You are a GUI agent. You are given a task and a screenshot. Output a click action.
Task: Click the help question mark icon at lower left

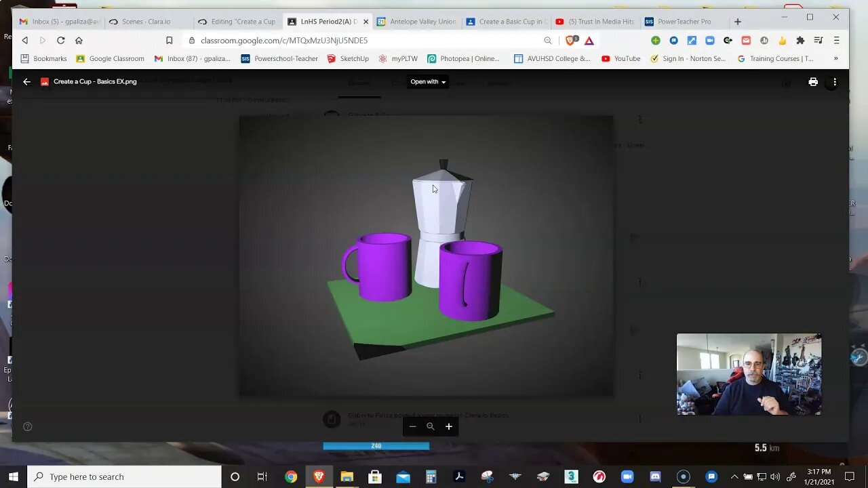click(x=28, y=426)
